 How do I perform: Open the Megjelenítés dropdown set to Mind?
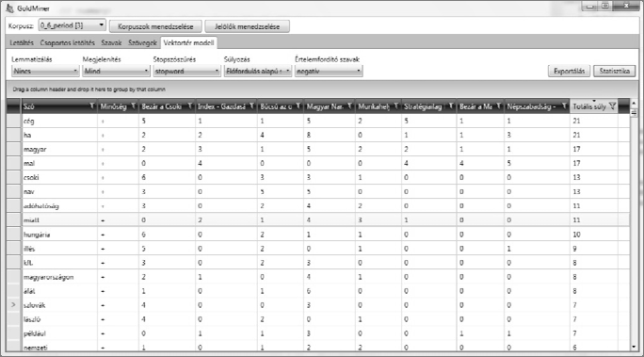point(116,71)
